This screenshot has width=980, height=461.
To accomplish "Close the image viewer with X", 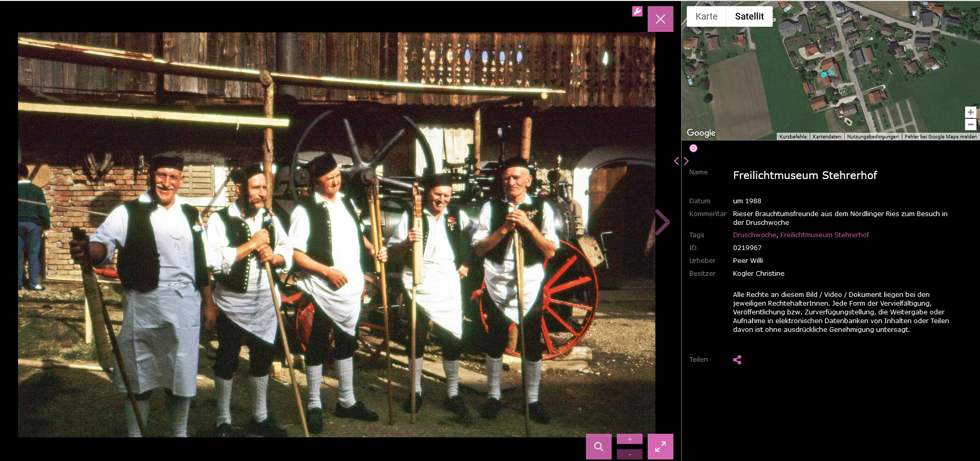I will [661, 19].
